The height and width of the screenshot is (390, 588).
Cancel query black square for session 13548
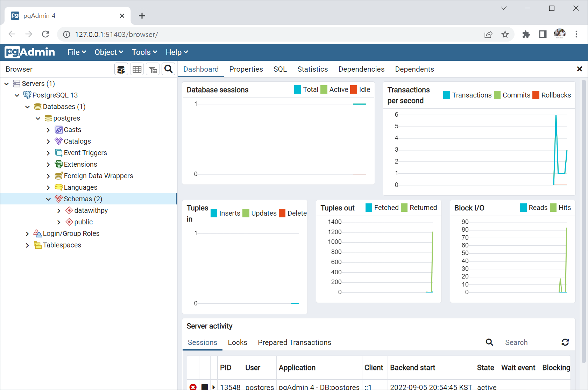point(205,387)
